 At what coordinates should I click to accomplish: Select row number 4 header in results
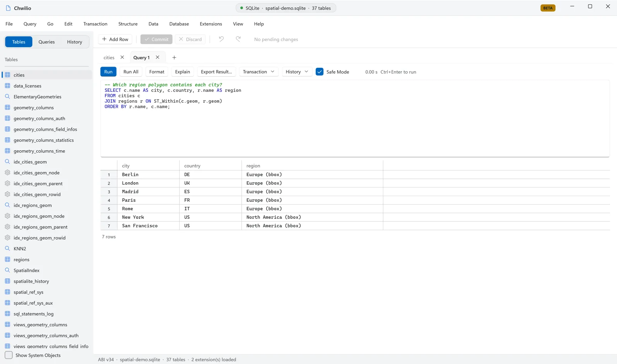point(109,200)
